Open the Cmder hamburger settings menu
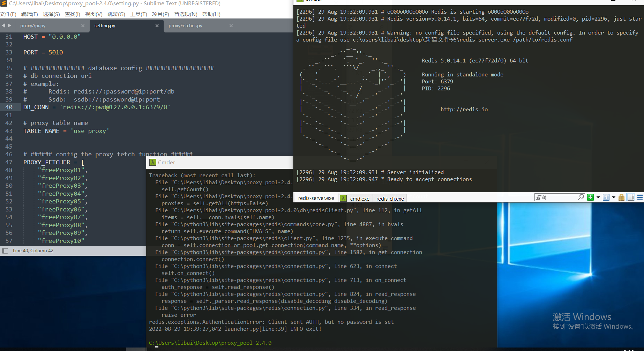Screen dimensions: 644x351 (640, 197)
